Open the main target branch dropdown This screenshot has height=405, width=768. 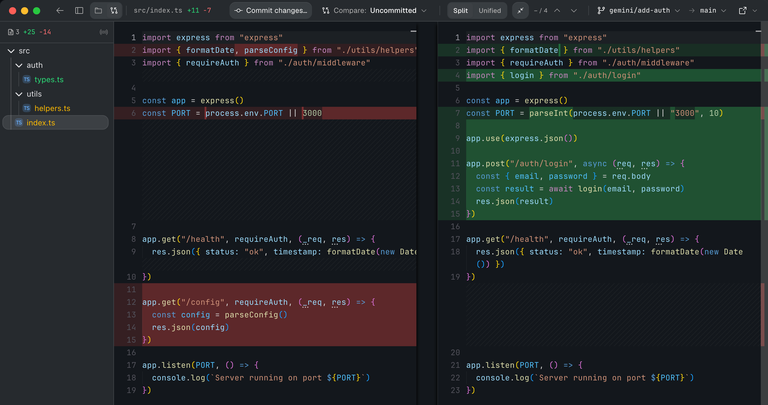712,10
